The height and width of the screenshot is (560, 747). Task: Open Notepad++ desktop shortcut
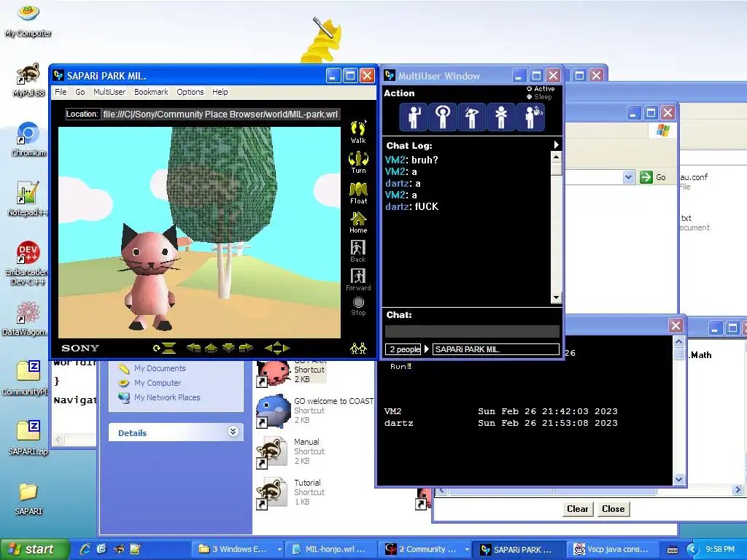(28, 198)
